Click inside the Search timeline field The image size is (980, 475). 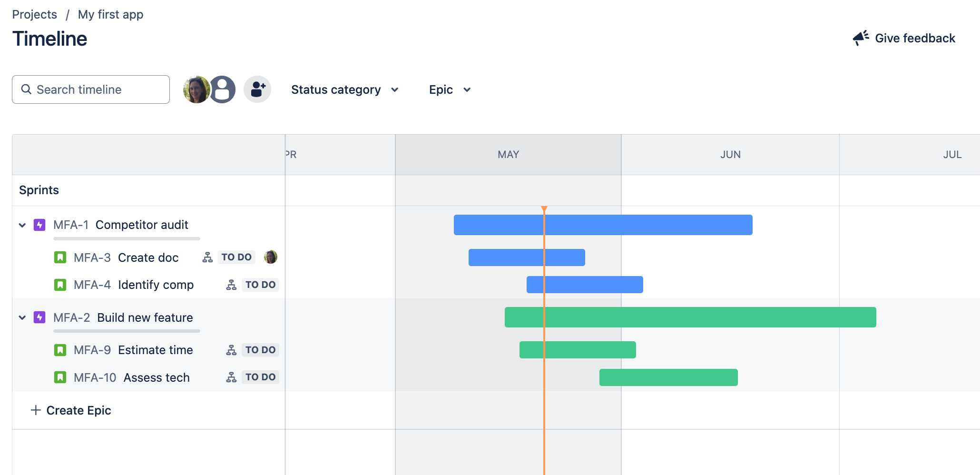90,89
